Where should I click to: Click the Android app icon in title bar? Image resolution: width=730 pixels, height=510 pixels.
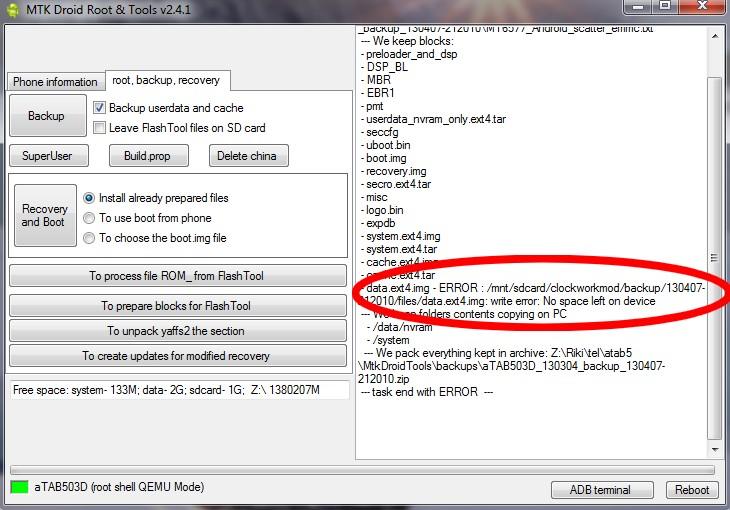pyautogui.click(x=13, y=9)
